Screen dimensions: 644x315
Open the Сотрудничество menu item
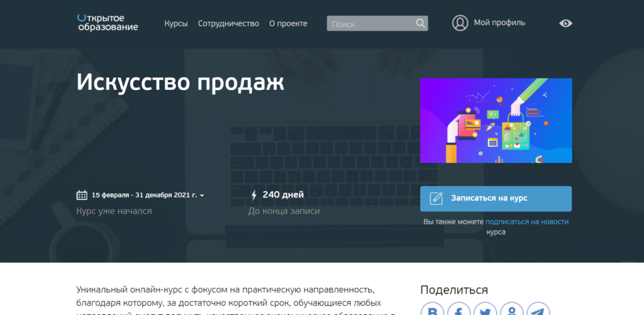click(x=228, y=23)
